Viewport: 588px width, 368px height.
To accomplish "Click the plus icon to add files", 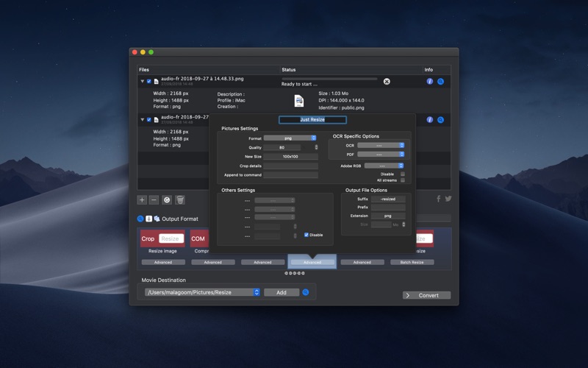I will pyautogui.click(x=142, y=199).
